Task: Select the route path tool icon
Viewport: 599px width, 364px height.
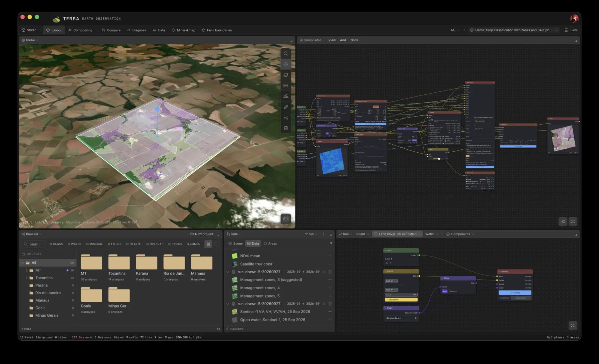Action: point(286,117)
